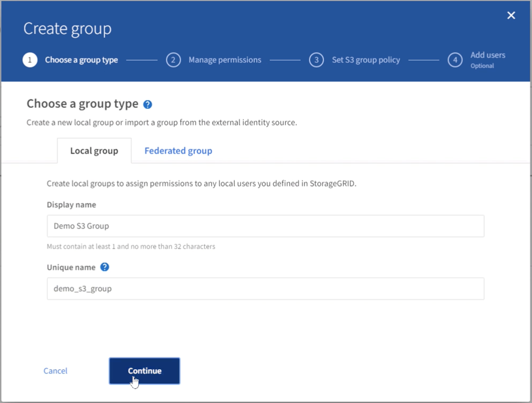Click the Cancel link
Image resolution: width=532 pixels, height=403 pixels.
55,370
